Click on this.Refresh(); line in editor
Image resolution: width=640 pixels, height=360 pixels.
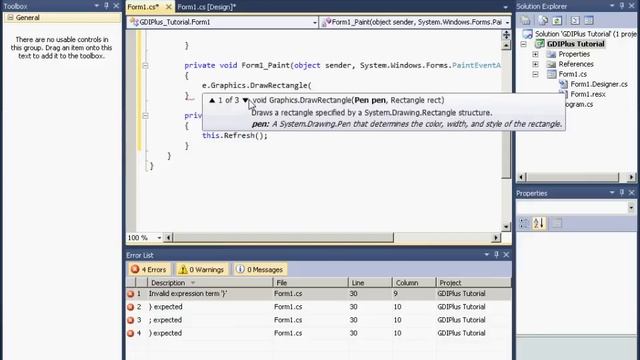pyautogui.click(x=235, y=136)
